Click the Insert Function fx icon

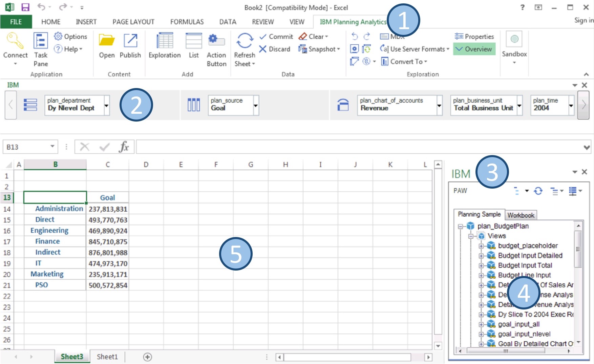[x=124, y=147]
